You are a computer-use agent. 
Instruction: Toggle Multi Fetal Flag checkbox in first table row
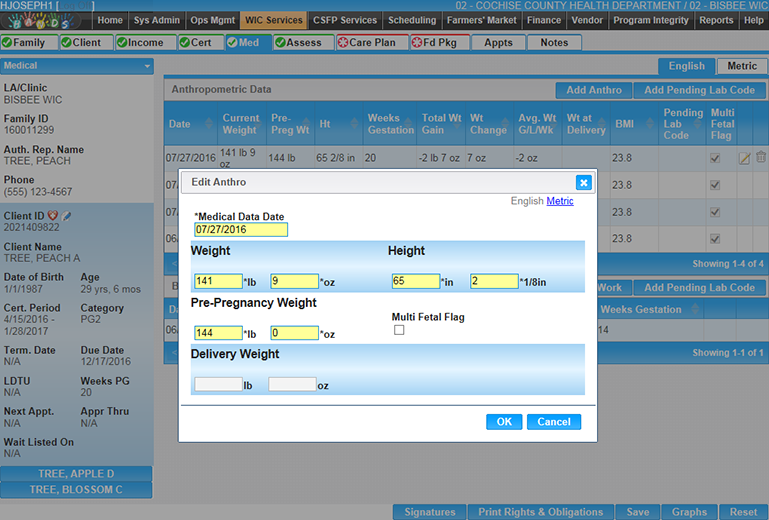pyautogui.click(x=714, y=158)
